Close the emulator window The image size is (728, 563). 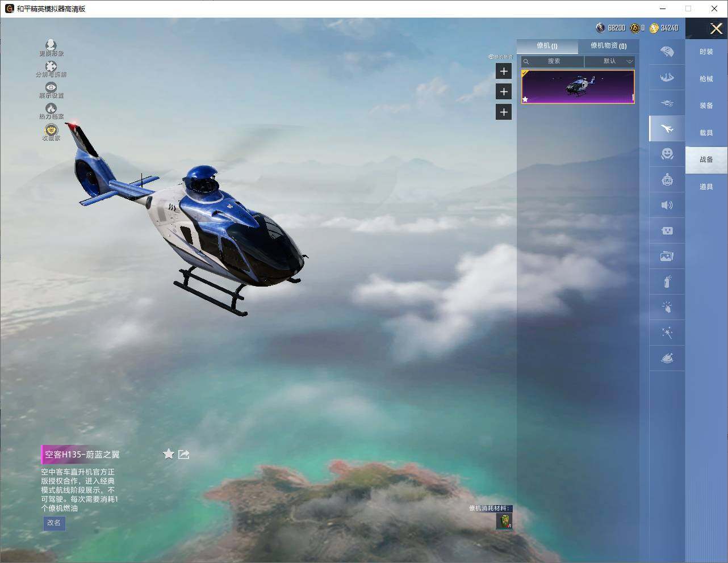714,9
